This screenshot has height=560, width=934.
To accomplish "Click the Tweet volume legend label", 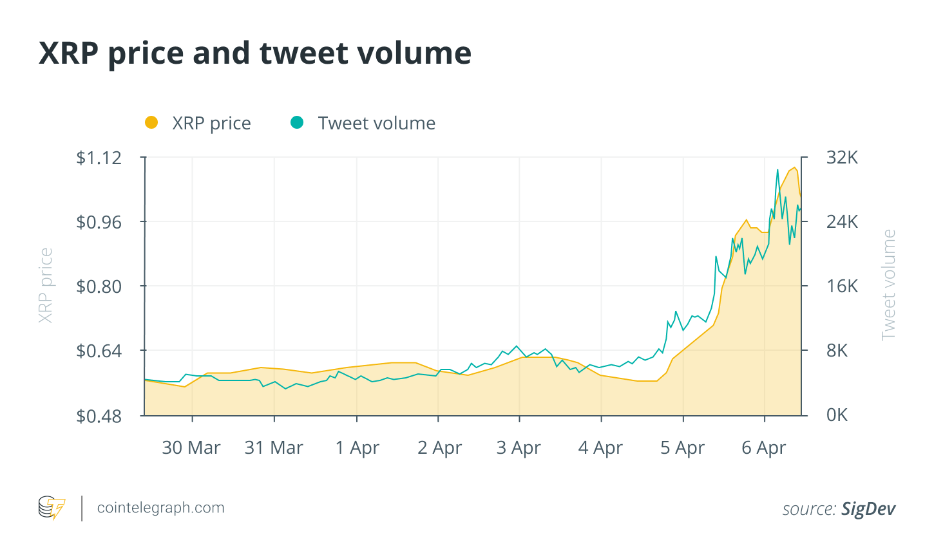I will coord(377,123).
